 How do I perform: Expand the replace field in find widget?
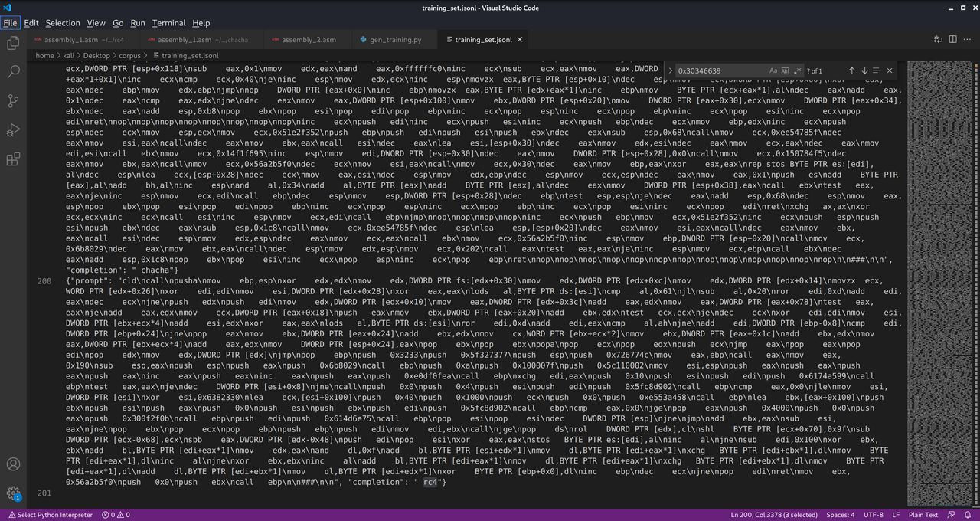[x=671, y=70]
